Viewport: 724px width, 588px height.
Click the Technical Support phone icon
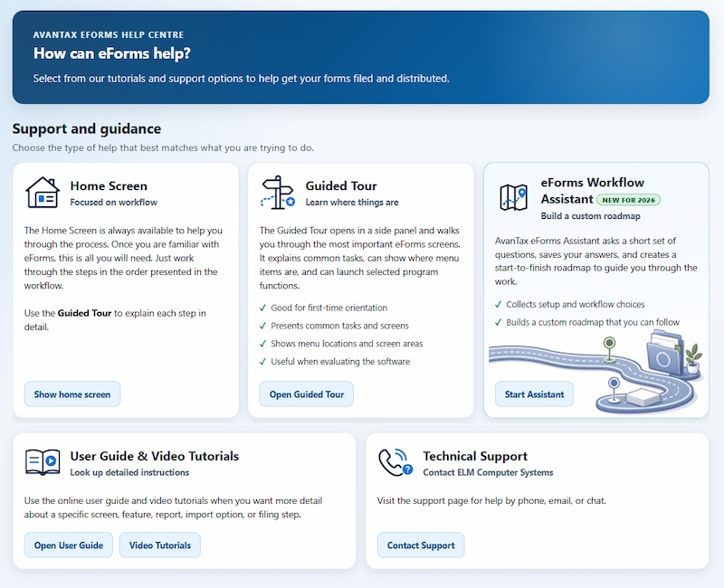[395, 462]
